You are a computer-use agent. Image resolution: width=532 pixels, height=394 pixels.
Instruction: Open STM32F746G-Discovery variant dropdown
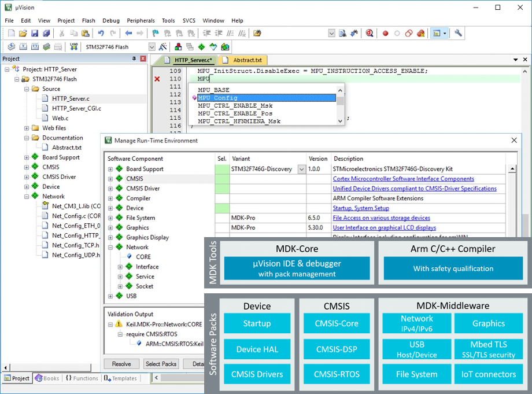point(301,169)
